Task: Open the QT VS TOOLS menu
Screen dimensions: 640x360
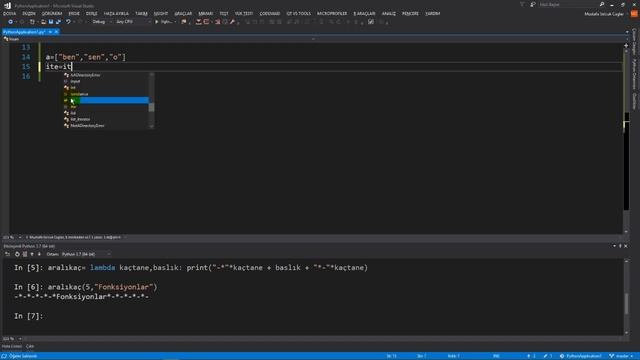Action: click(298, 13)
